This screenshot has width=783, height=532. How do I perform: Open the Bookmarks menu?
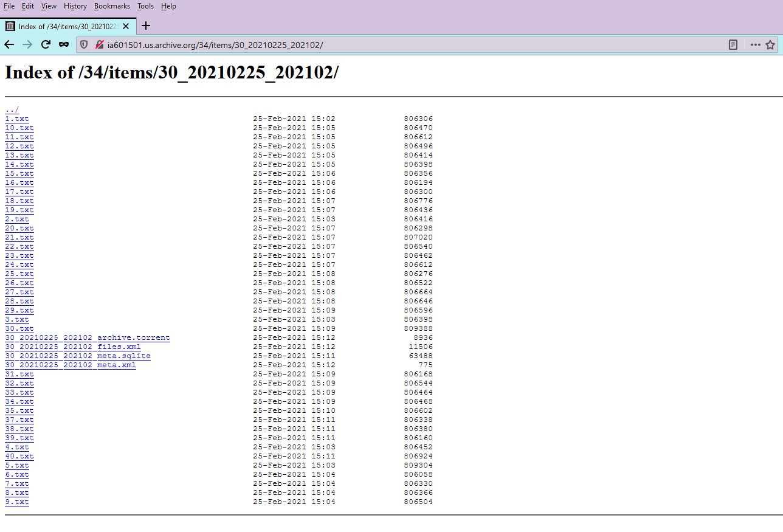coord(112,6)
